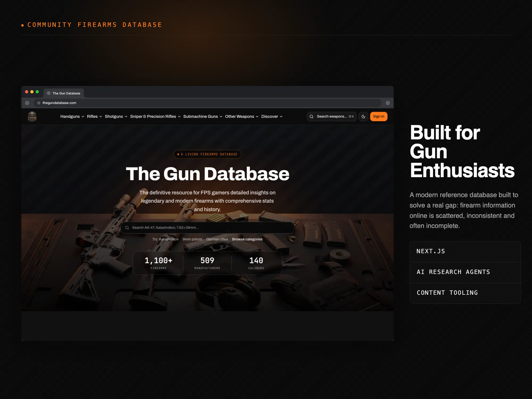Click the red close window dot
Viewport: 532px width, 399px height.
pyautogui.click(x=27, y=92)
